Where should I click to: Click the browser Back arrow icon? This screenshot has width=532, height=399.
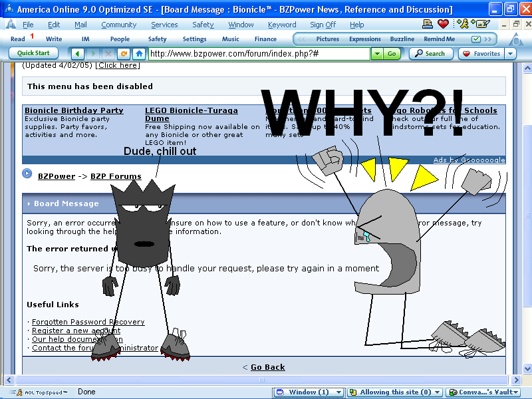(78, 54)
